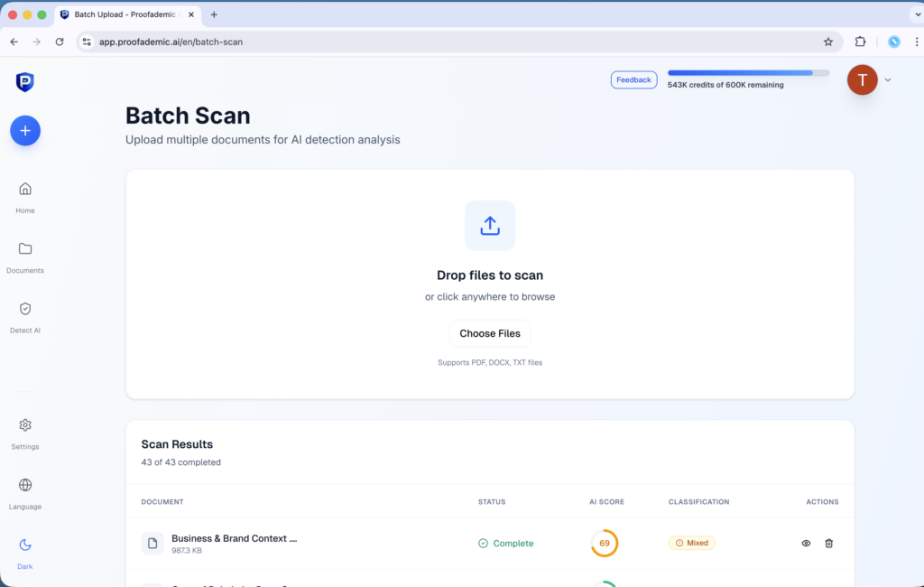Click the ACTIONS column header

(822, 501)
